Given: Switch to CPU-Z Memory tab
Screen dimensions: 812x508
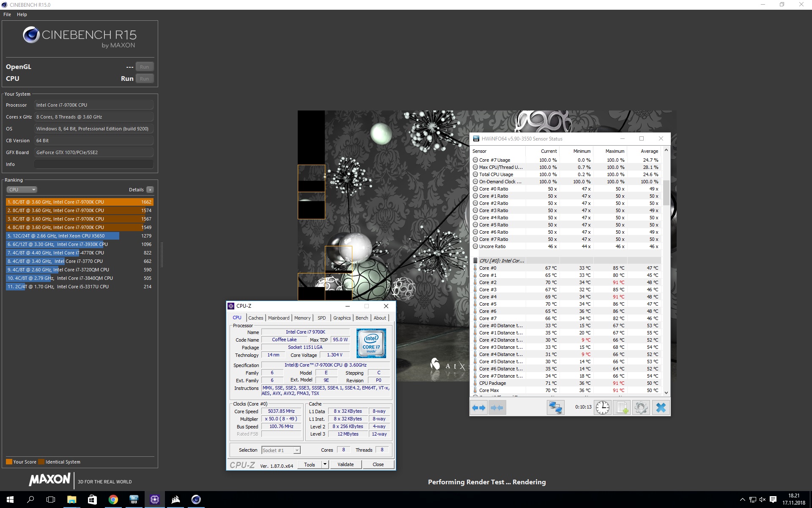Looking at the screenshot, I should tap(302, 318).
